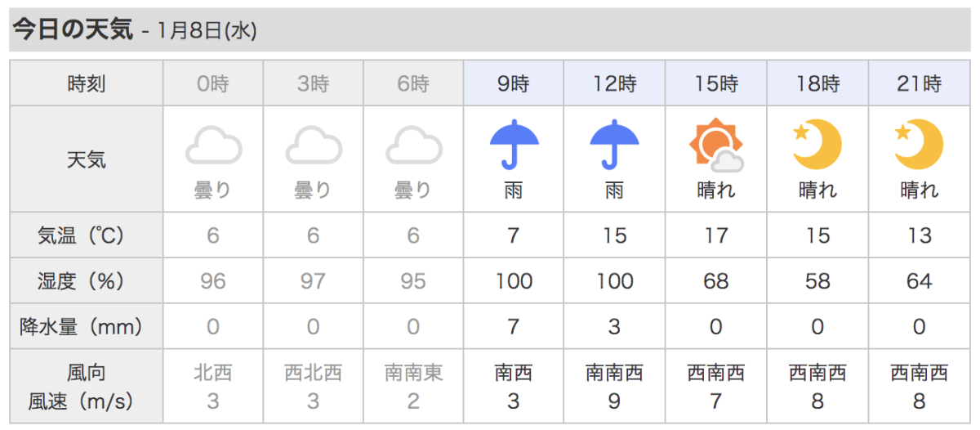This screenshot has width=980, height=430.
Task: Click the moon icon at 18時
Action: click(x=817, y=144)
